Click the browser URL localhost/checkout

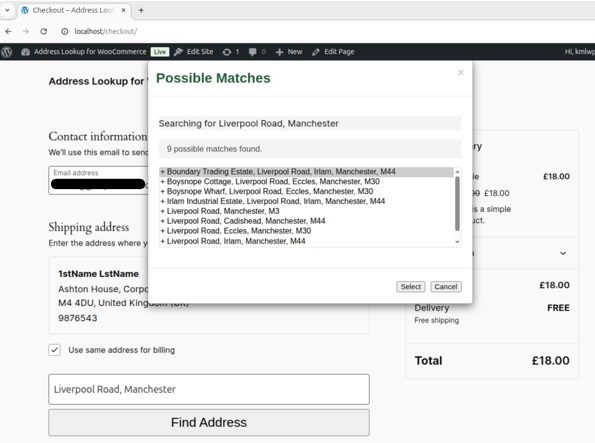(105, 32)
